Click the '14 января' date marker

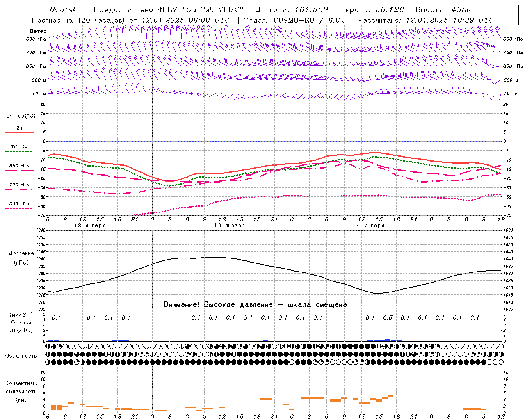point(369,226)
